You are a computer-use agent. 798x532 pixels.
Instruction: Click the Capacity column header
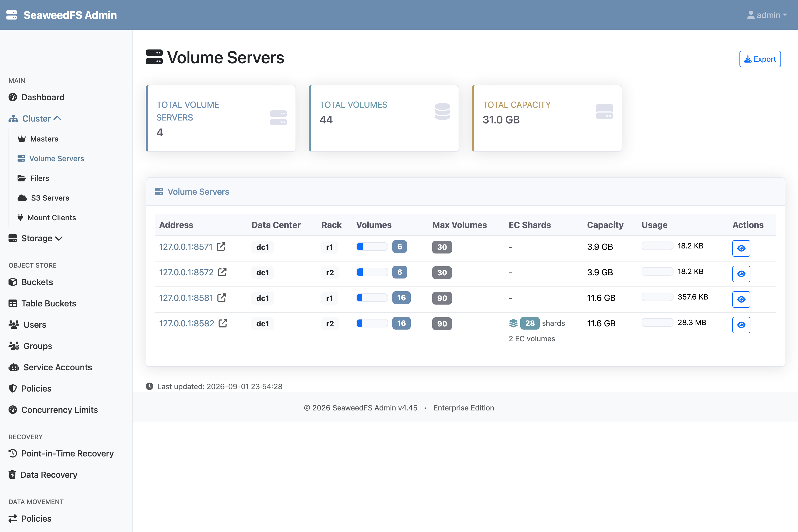click(x=605, y=225)
